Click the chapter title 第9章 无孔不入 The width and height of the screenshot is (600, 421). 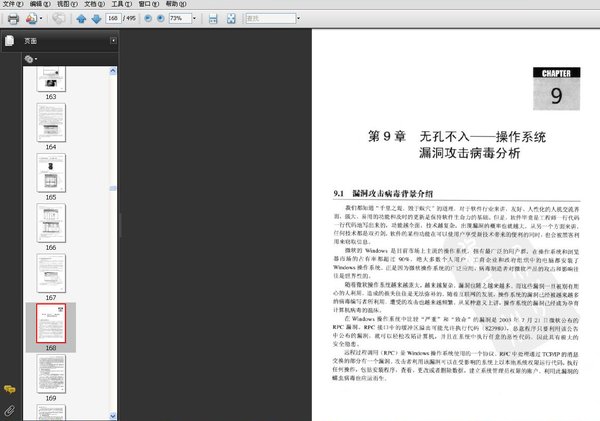457,145
